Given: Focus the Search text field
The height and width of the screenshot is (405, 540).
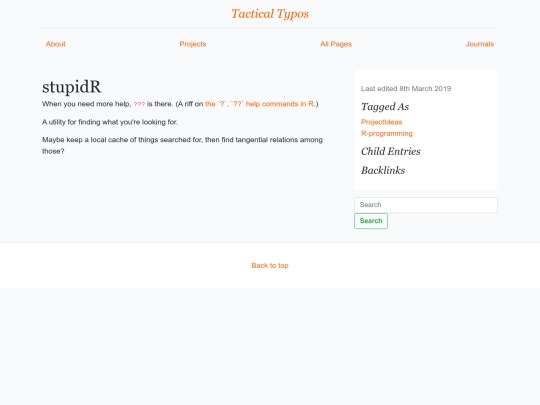Looking at the screenshot, I should pyautogui.click(x=426, y=205).
